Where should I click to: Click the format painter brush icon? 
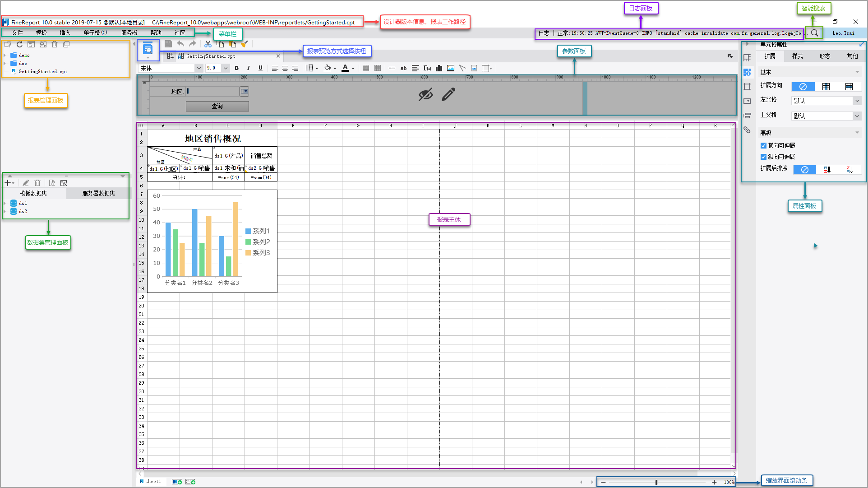point(244,44)
